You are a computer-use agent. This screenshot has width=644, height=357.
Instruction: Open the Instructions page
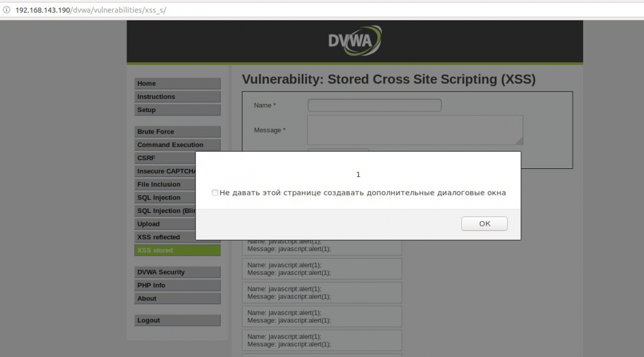point(178,96)
